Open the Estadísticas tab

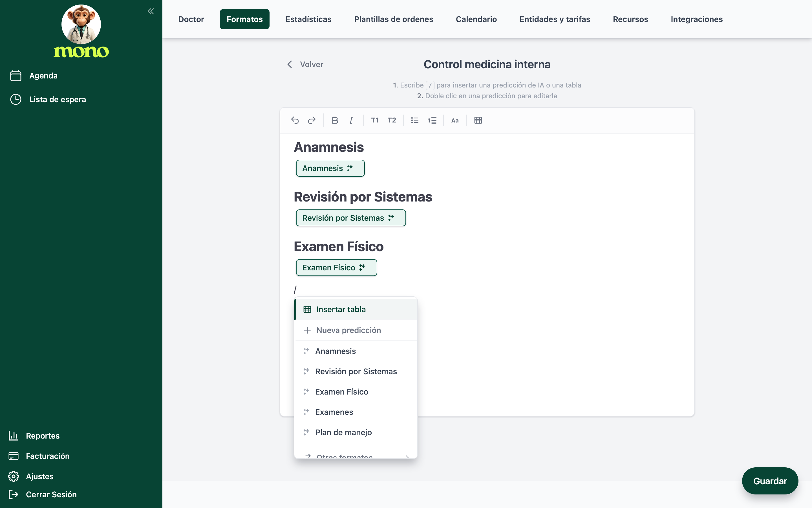click(308, 19)
